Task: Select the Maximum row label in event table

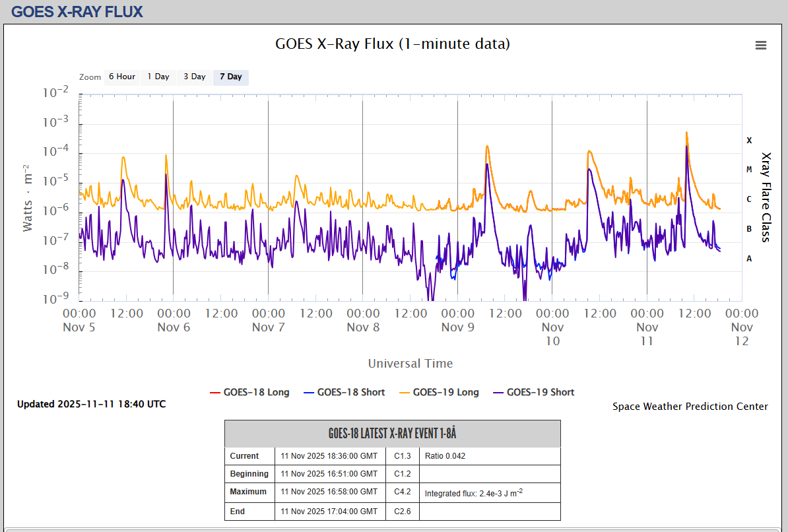Action: [x=248, y=492]
